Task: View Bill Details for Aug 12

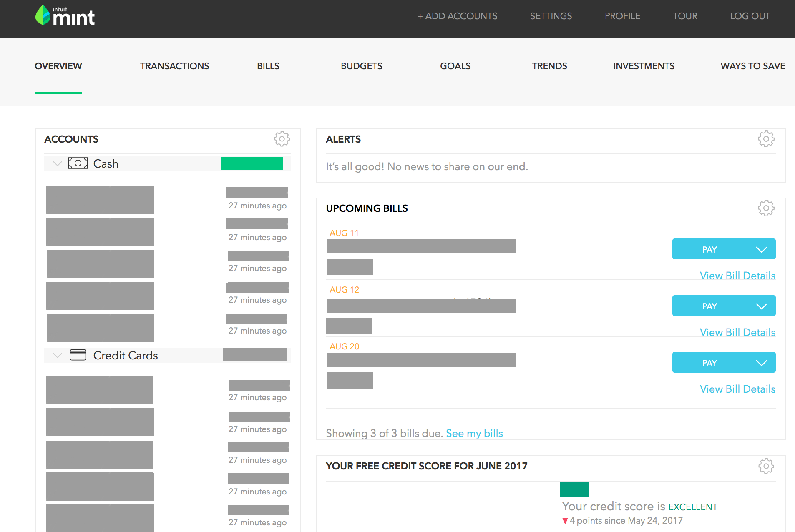Action: [x=737, y=332]
